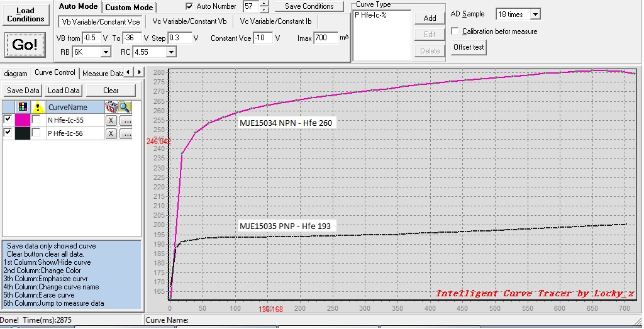Open the Curve Control tab

[55, 72]
